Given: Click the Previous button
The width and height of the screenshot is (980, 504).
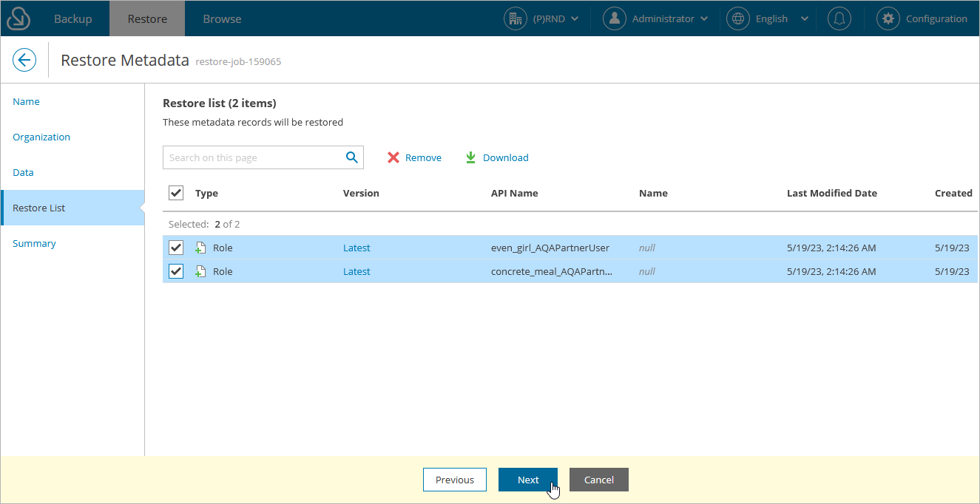Looking at the screenshot, I should (x=454, y=480).
